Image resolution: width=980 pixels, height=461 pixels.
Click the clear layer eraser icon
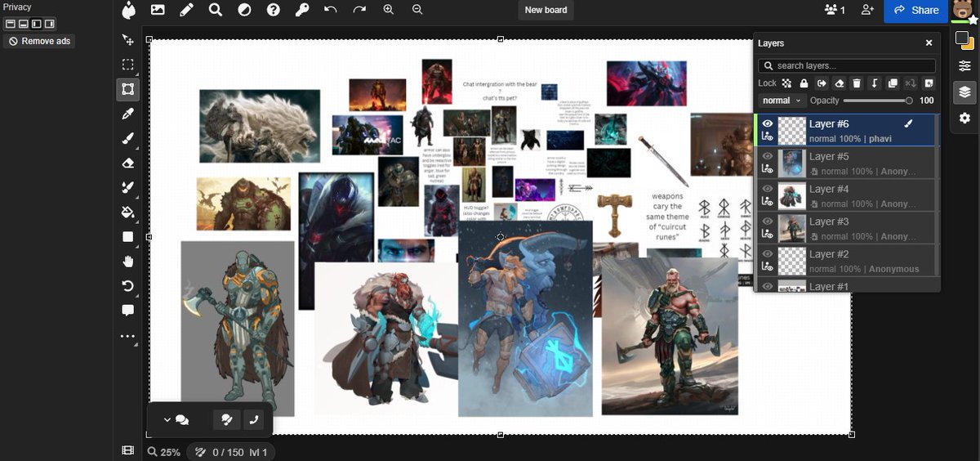pyautogui.click(x=839, y=83)
